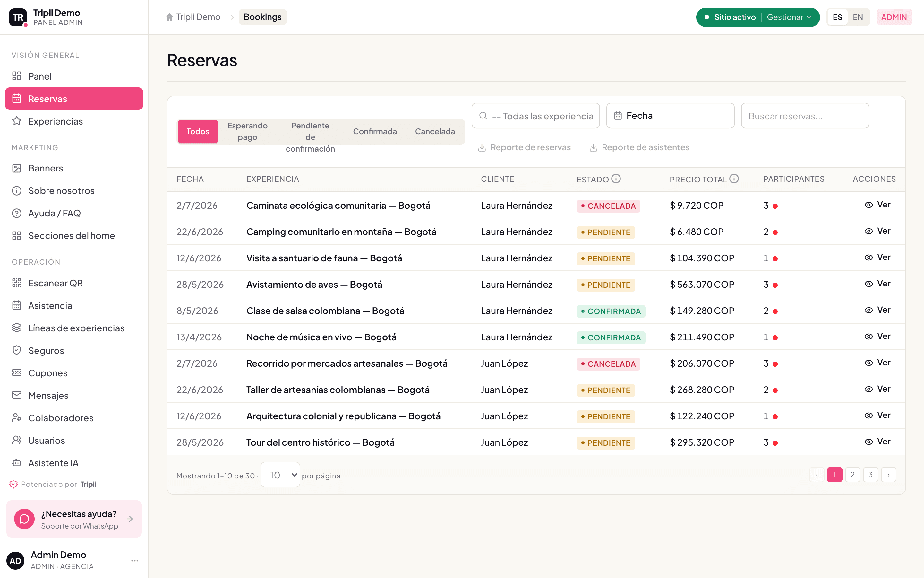The width and height of the screenshot is (924, 578).
Task: Click the Secciones del home grid icon
Action: pyautogui.click(x=16, y=236)
